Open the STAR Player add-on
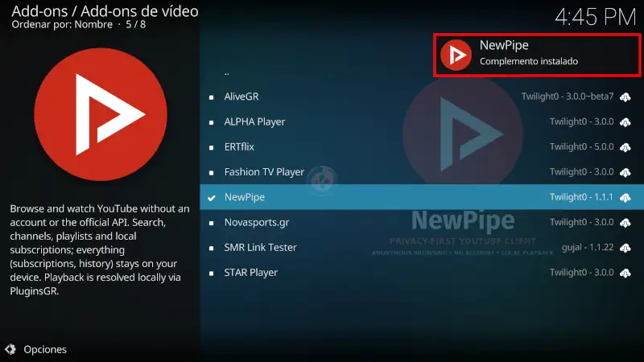The height and width of the screenshot is (362, 644). (x=421, y=273)
